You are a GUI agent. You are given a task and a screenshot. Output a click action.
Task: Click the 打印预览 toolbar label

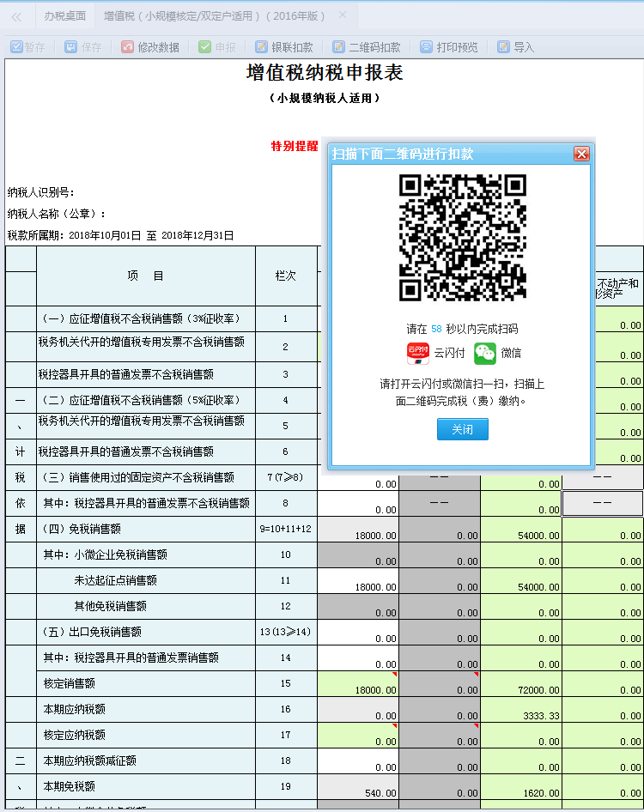[x=457, y=48]
